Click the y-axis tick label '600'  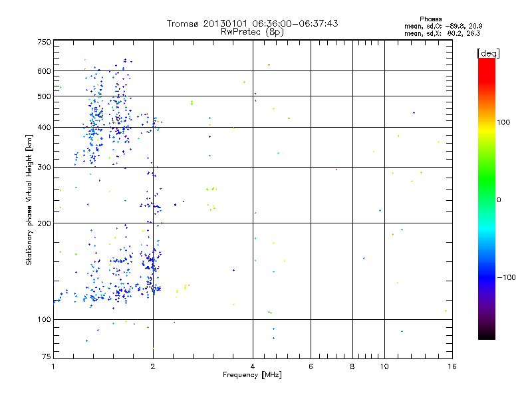click(44, 71)
